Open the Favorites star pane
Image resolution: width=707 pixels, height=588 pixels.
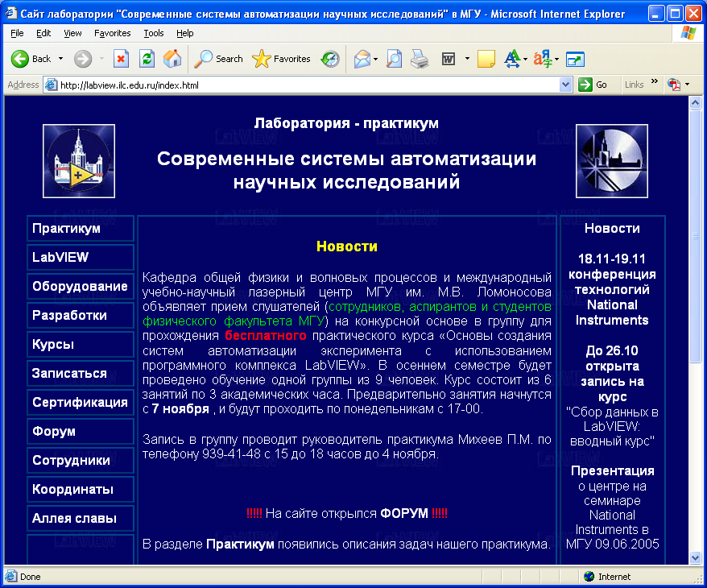coord(281,59)
